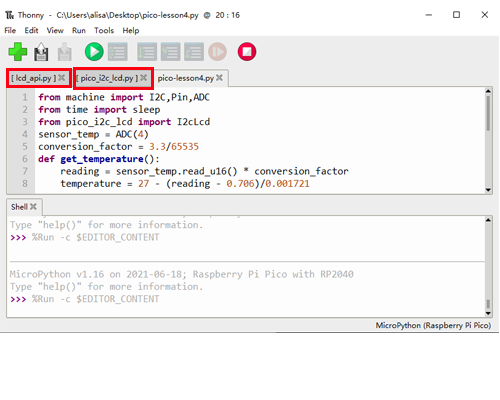The image size is (500, 400).
Task: Click the Debug current script icon
Action: click(x=117, y=52)
